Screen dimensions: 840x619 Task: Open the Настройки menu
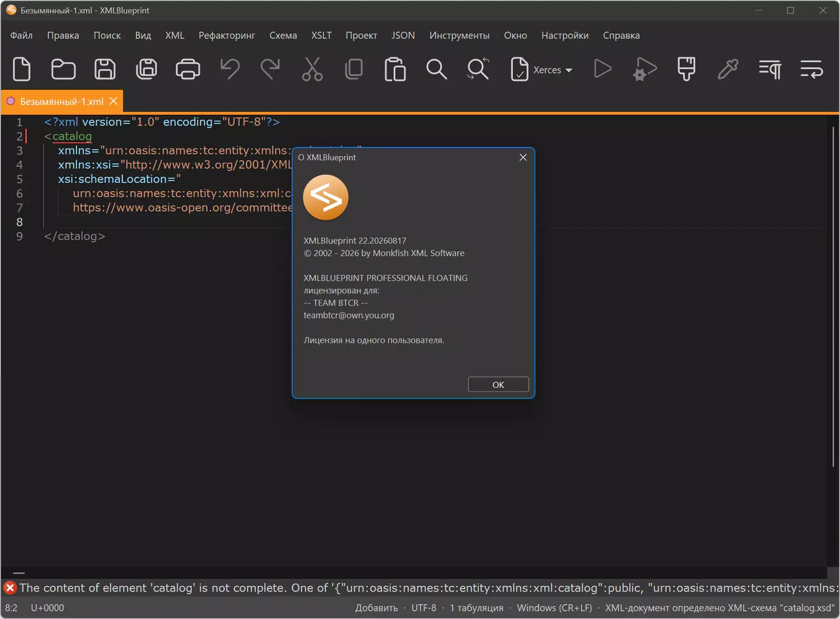click(565, 35)
